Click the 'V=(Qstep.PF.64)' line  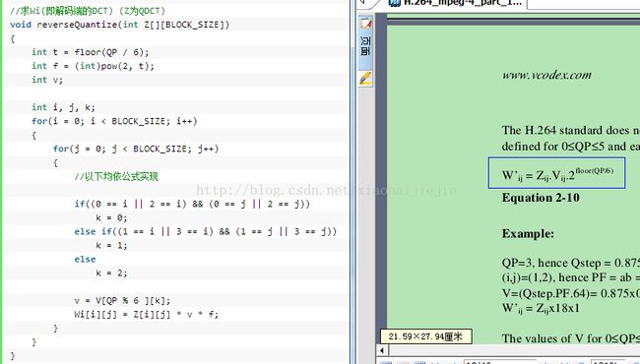click(x=571, y=292)
